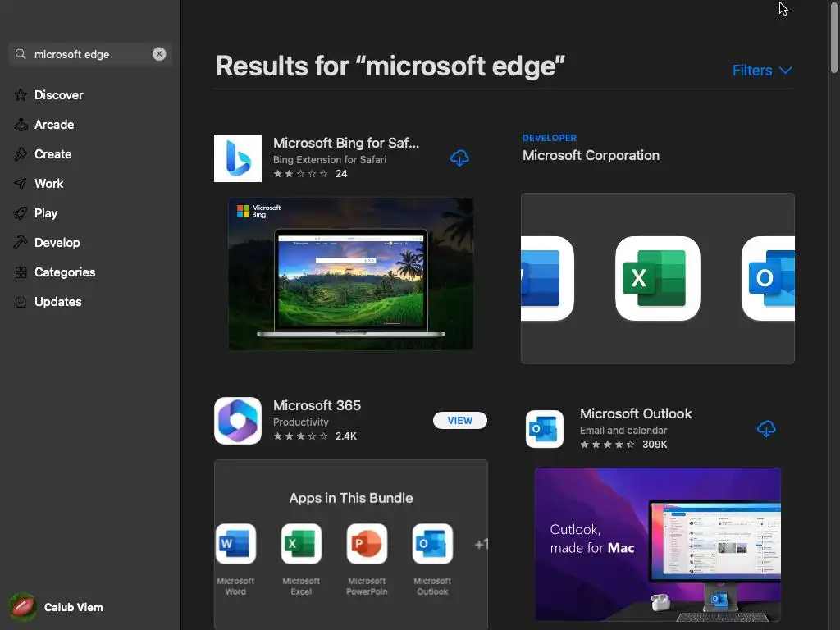
Task: Open the Microsoft 365 title
Action: coord(317,405)
